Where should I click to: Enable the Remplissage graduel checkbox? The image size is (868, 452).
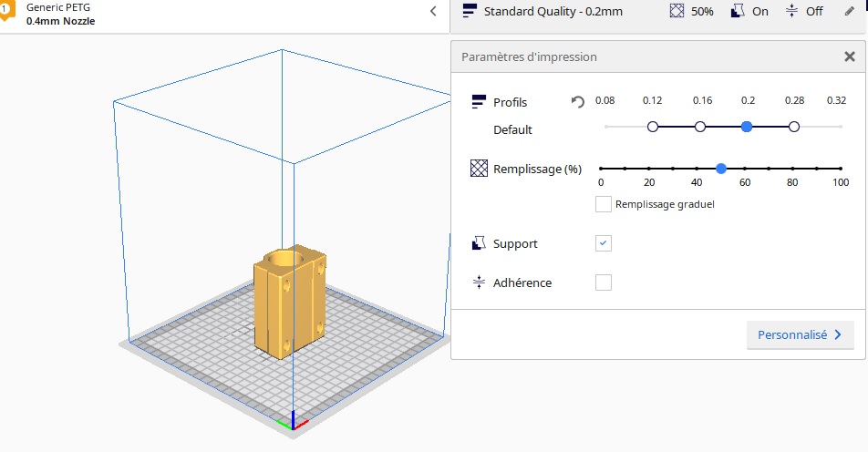(603, 204)
